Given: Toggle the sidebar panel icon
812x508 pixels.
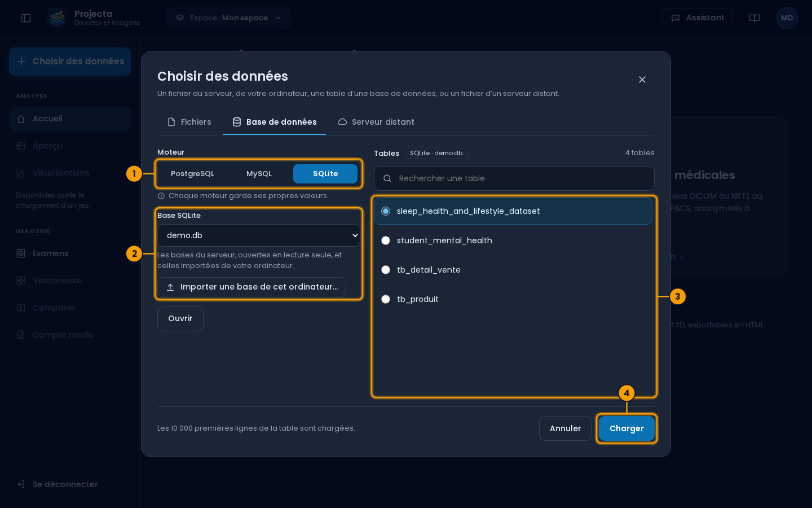Looking at the screenshot, I should pos(26,18).
